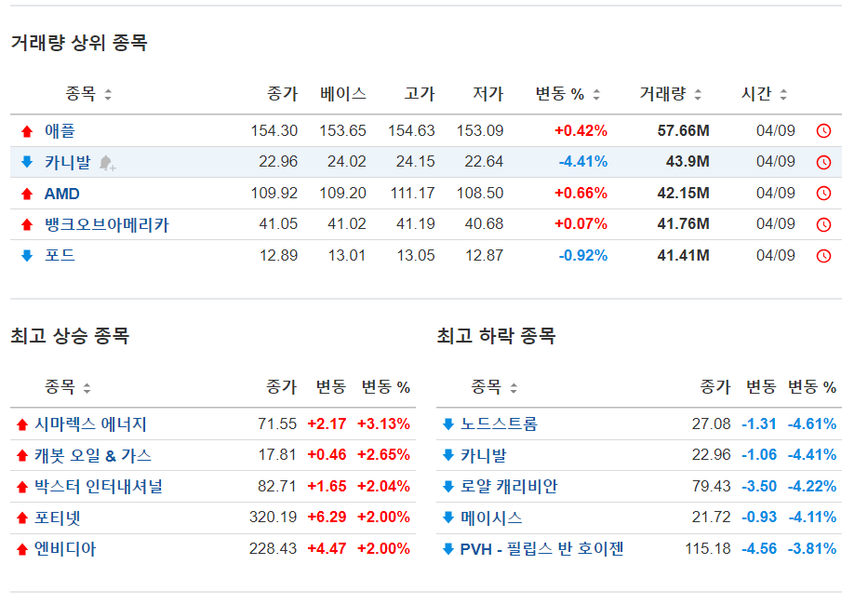The width and height of the screenshot is (868, 605).
Task: Open the PVH - 필립스 반 호이젠 link
Action: [542, 549]
